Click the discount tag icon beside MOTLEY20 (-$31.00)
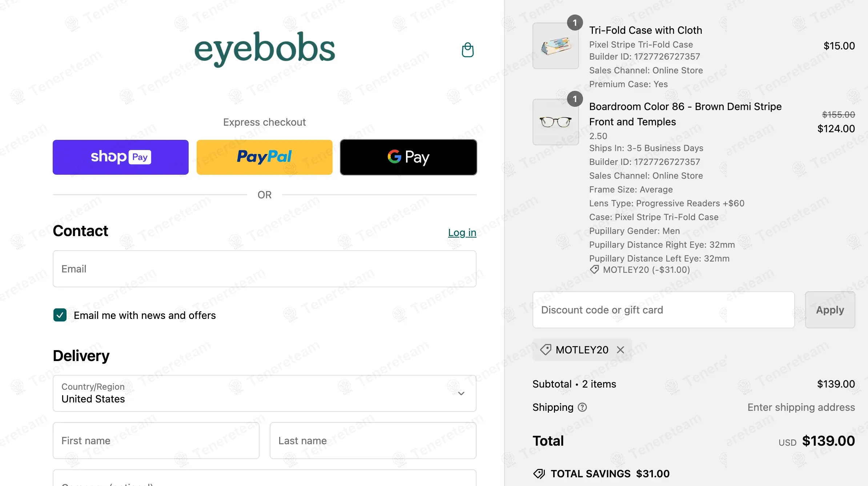This screenshot has width=868, height=486. pyautogui.click(x=594, y=270)
